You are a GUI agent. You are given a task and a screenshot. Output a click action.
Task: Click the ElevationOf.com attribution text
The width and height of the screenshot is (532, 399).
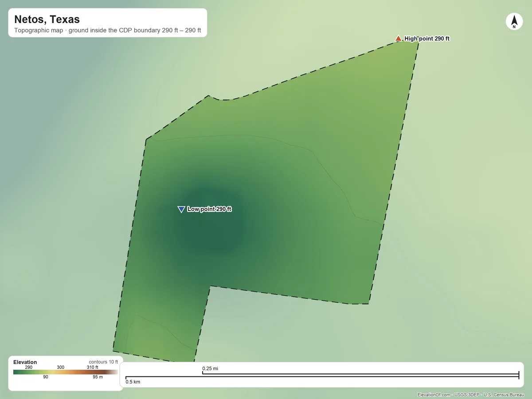470,395
